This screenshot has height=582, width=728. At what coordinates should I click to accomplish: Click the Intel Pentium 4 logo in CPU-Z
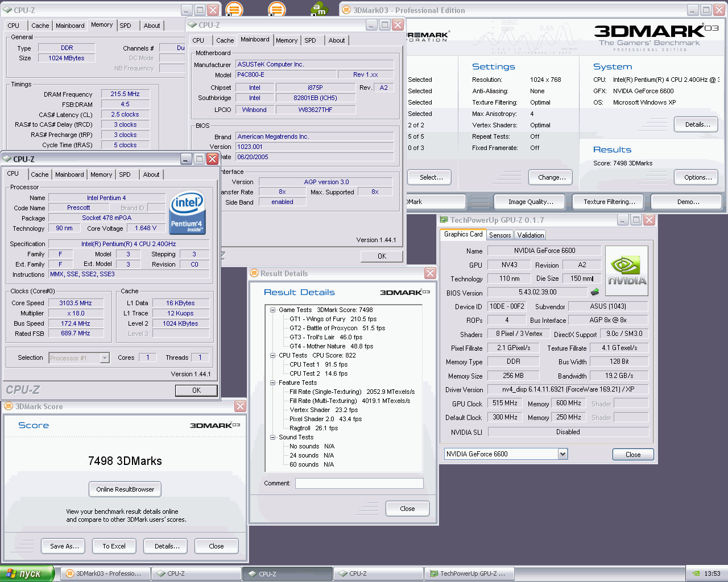(x=187, y=213)
